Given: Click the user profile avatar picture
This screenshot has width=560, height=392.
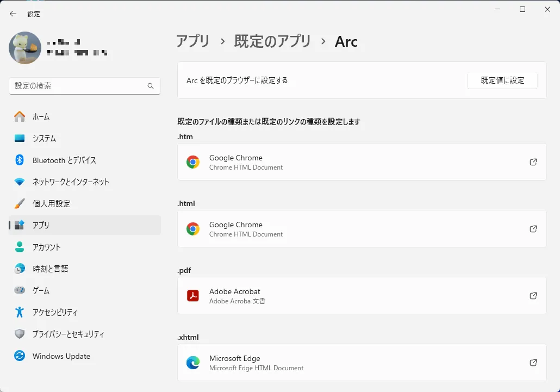Looking at the screenshot, I should [x=25, y=48].
